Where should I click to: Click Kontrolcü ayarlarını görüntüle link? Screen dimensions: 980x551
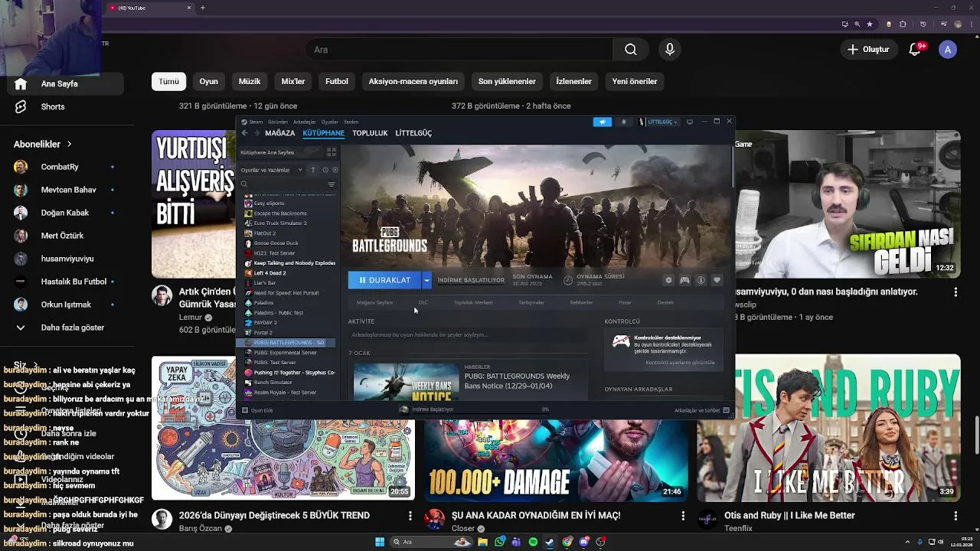coord(680,363)
